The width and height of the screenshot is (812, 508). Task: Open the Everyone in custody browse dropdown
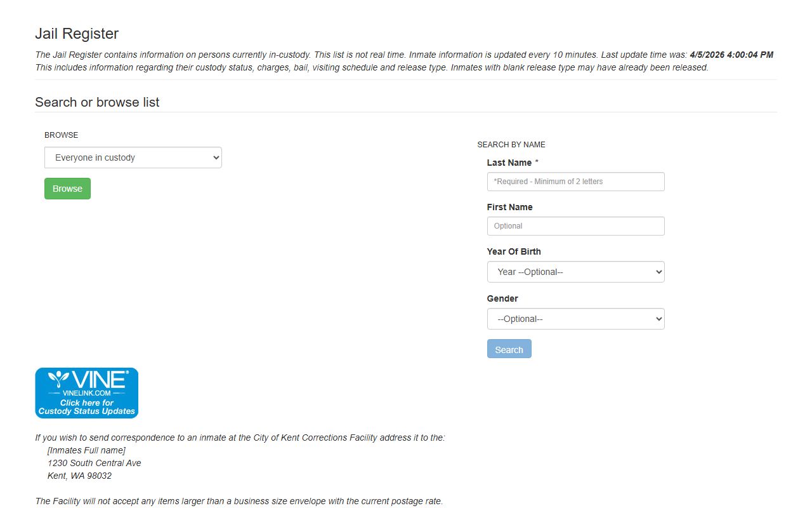(x=133, y=157)
